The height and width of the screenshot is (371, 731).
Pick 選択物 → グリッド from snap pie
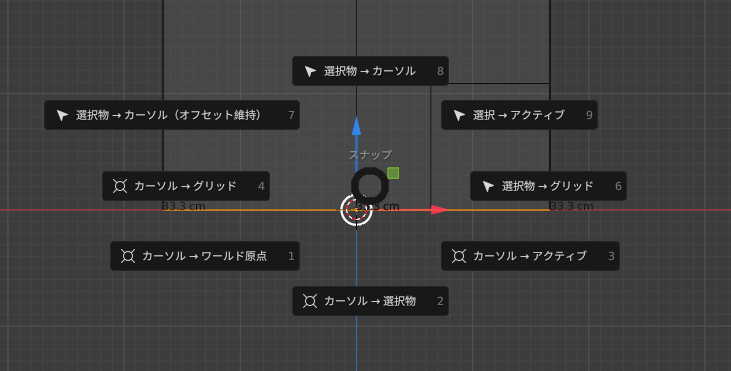548,186
